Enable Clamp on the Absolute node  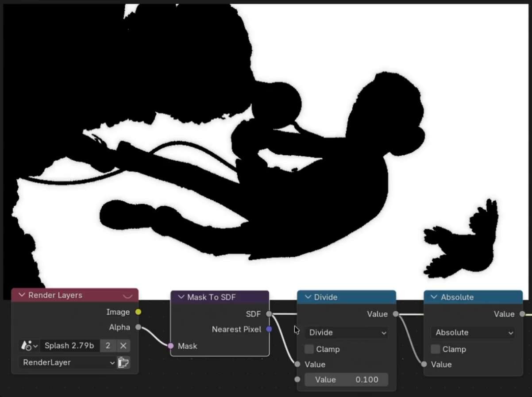click(436, 349)
